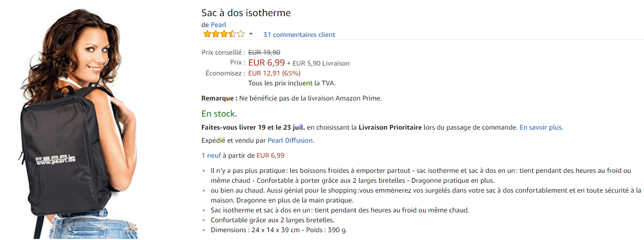The height and width of the screenshot is (240, 644).
Task: Click the Amazon Prime Remarque notice
Action: [x=291, y=98]
